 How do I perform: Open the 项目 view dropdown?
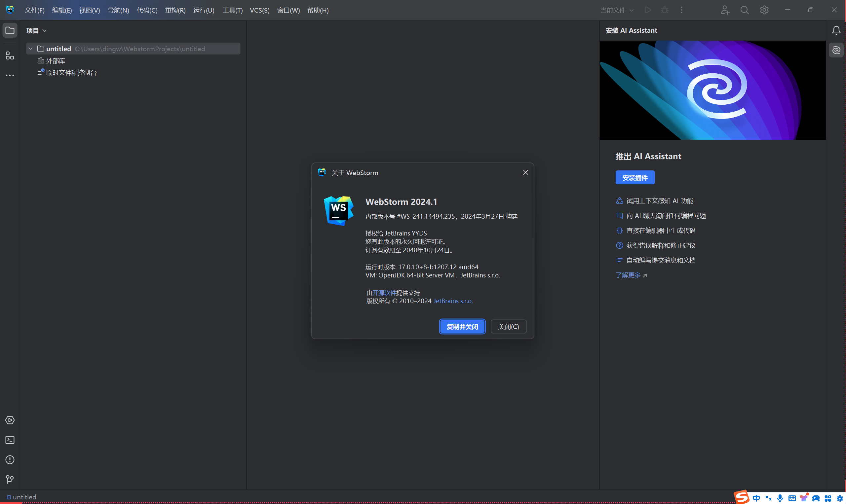point(36,31)
